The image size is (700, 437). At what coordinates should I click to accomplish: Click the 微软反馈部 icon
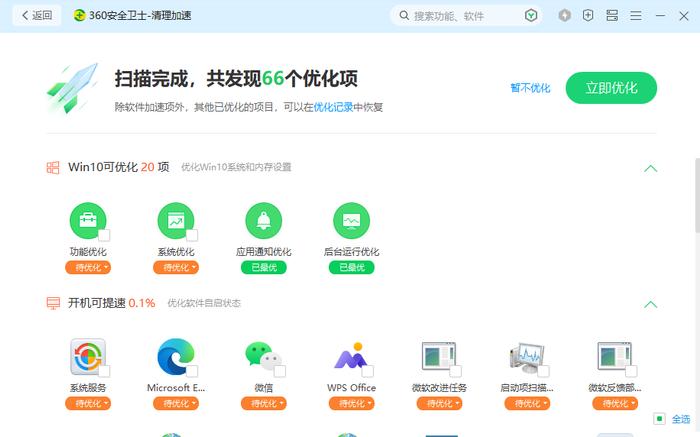click(x=615, y=356)
